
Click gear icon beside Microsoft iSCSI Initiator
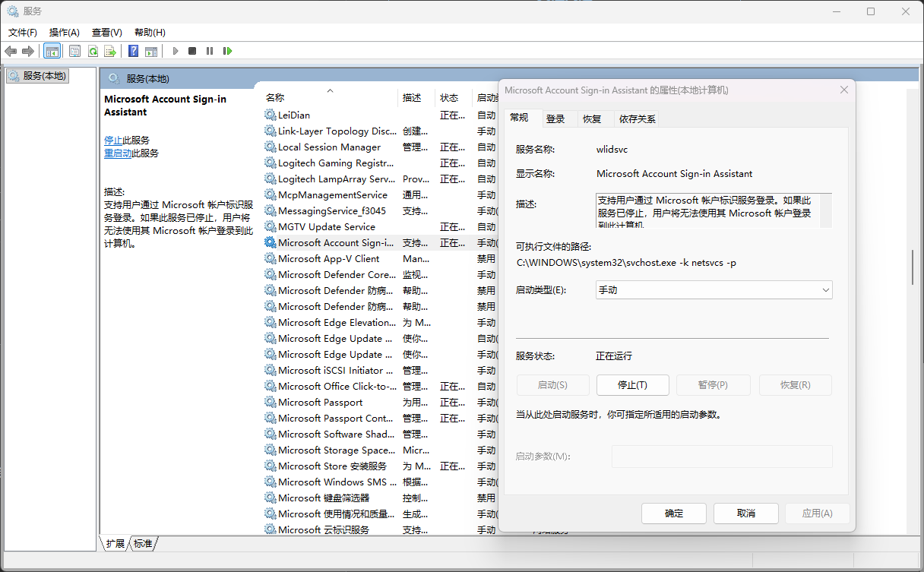click(x=270, y=370)
